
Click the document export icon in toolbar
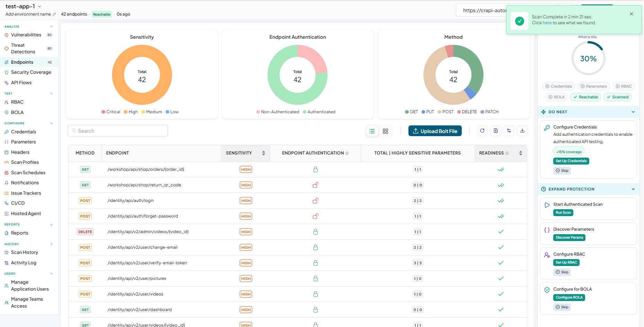coord(496,131)
